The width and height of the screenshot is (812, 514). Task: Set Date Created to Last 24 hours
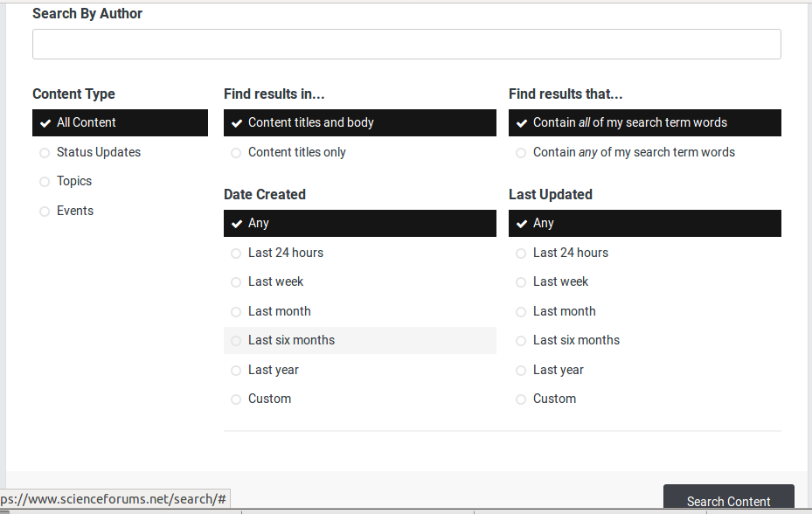(x=285, y=253)
